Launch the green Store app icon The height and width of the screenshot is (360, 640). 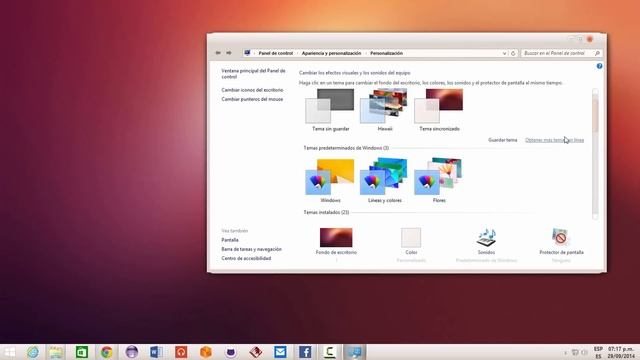pyautogui.click(x=82, y=352)
